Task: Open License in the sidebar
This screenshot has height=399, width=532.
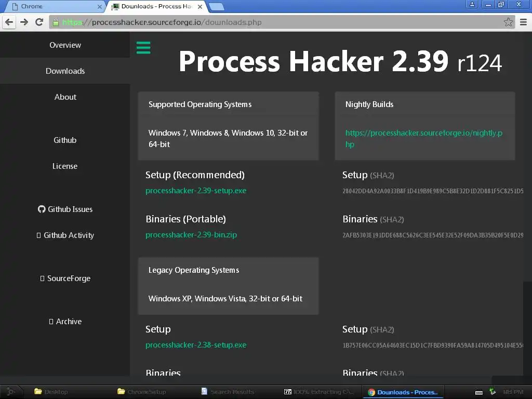Action: [x=65, y=166]
